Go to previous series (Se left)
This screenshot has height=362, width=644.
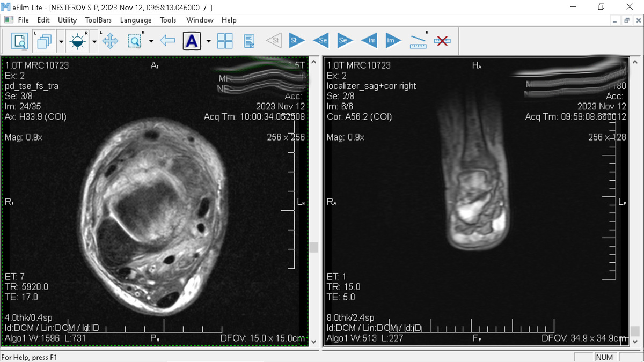tap(321, 40)
